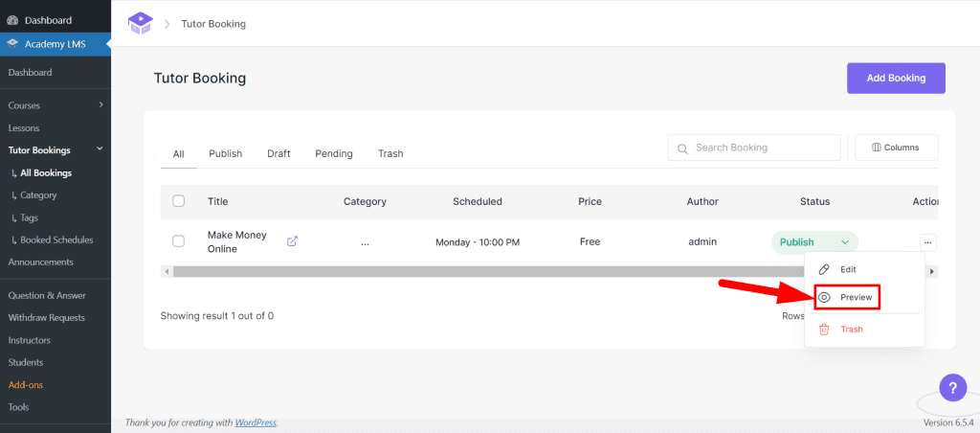Viewport: 980px width, 433px height.
Task: Click the magnifier icon in Search Booking
Action: tap(682, 148)
